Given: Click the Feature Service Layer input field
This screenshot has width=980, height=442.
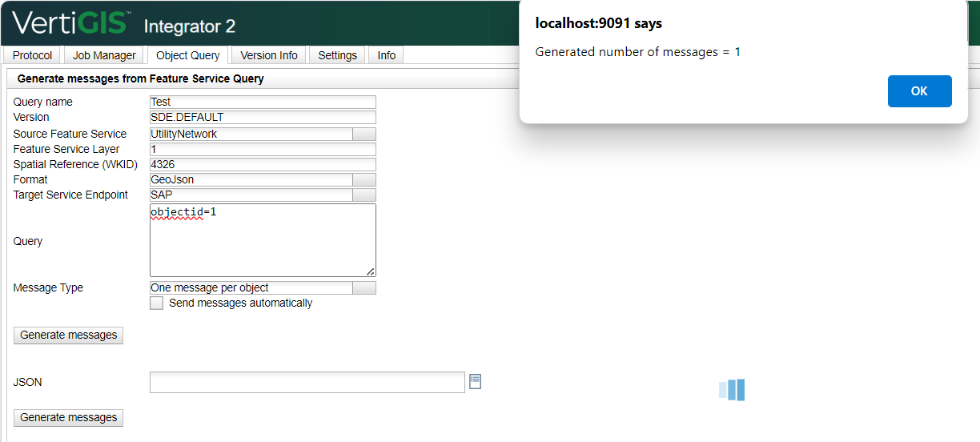Looking at the screenshot, I should click(263, 149).
